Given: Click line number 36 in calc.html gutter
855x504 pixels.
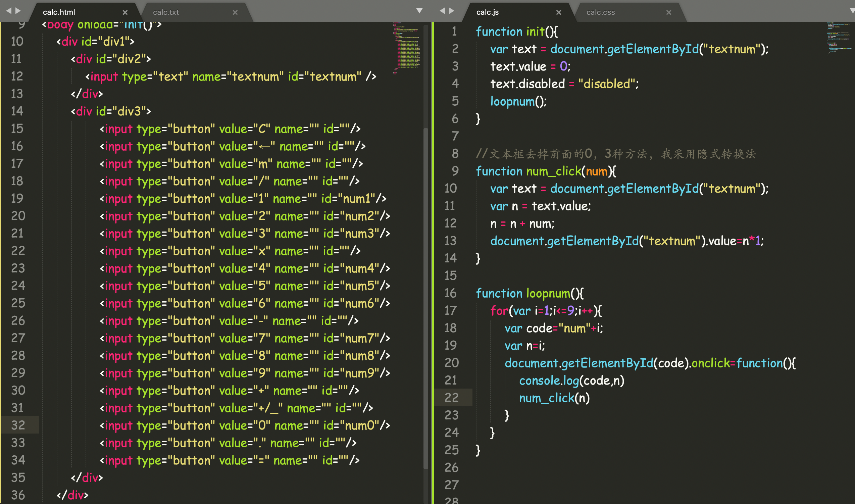Looking at the screenshot, I should 18,495.
